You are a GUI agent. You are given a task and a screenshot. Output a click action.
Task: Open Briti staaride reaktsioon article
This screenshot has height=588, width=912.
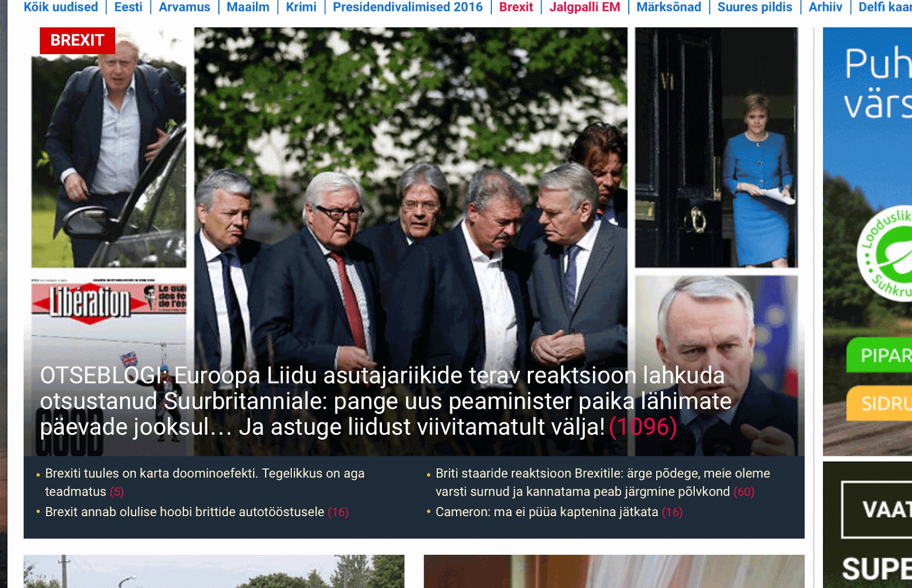(602, 482)
